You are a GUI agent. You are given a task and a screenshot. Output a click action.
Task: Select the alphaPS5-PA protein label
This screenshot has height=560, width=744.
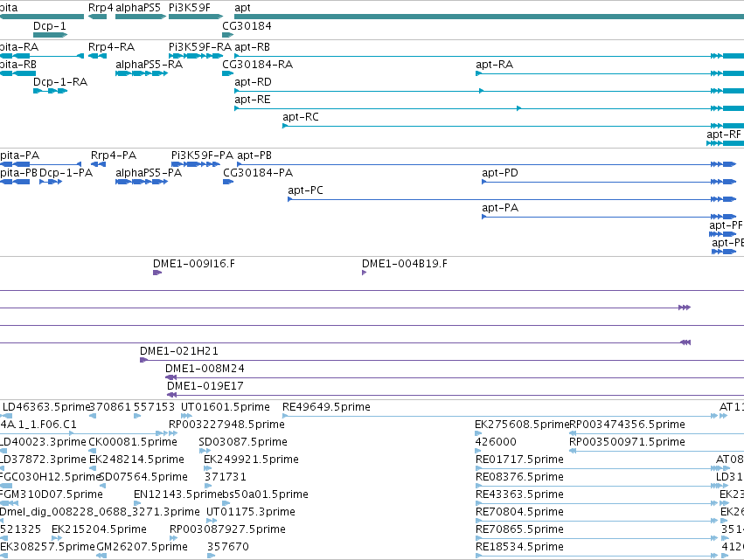point(149,173)
